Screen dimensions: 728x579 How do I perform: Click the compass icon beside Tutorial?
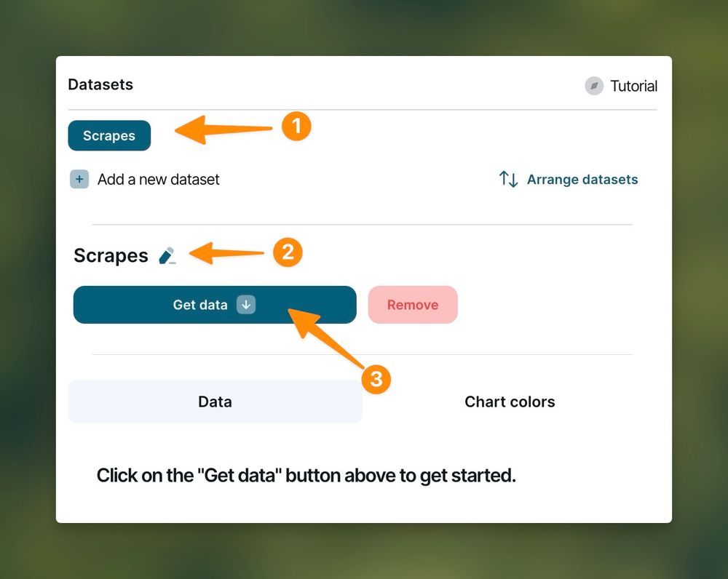[x=593, y=85]
